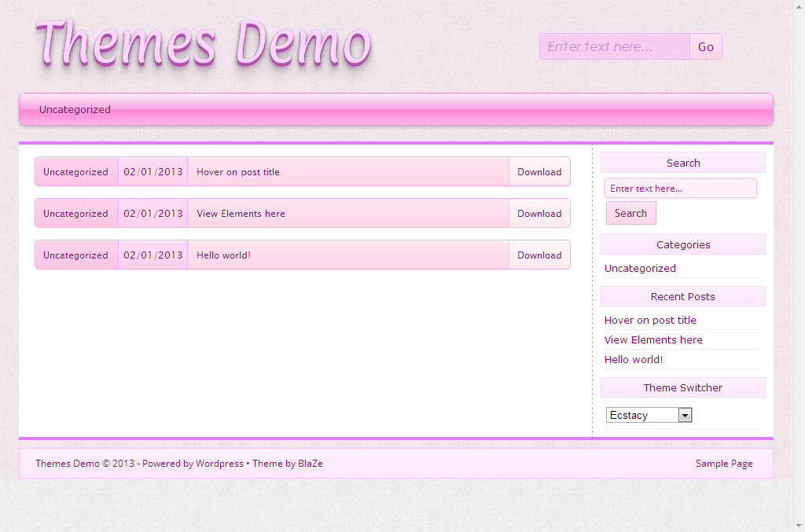Click the vertical page scrollbar
The height and width of the screenshot is (532, 805).
tap(798, 236)
